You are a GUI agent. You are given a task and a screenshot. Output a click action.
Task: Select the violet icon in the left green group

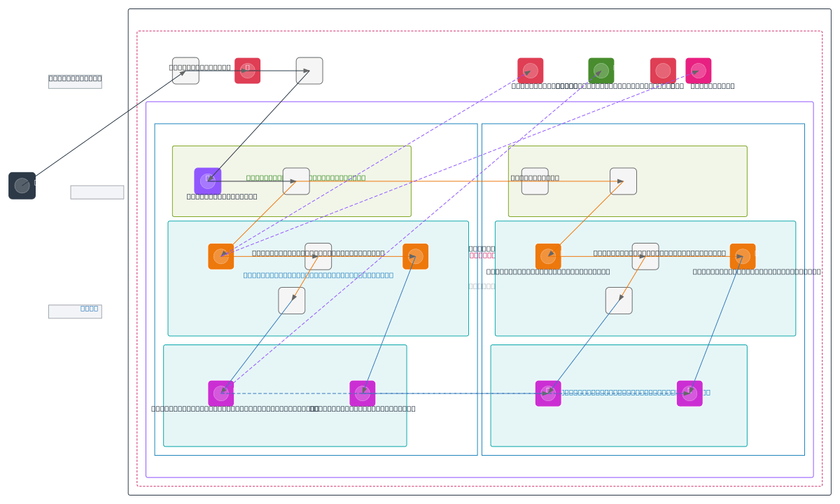207,181
